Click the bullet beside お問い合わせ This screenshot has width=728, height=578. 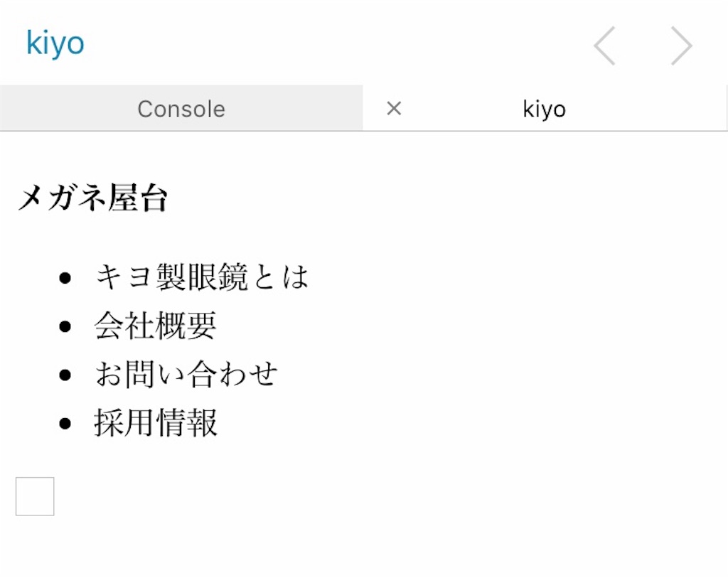(65, 374)
